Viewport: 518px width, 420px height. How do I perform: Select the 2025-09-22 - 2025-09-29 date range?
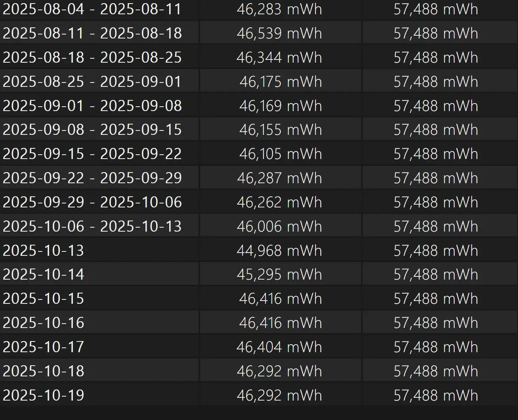(92, 178)
